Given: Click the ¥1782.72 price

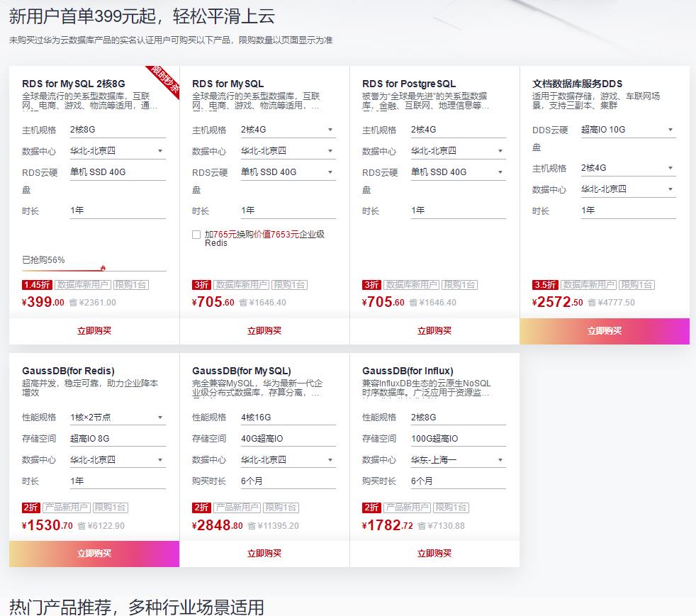Looking at the screenshot, I should pos(388,525).
